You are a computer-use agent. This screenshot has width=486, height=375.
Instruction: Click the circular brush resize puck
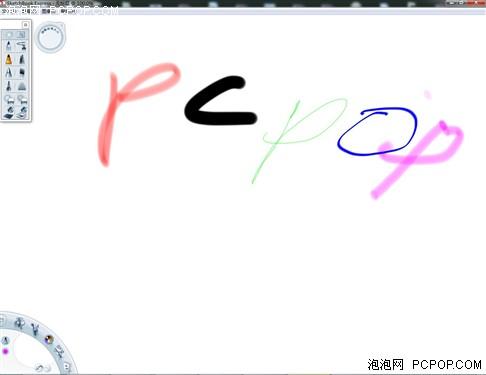(x=50, y=37)
